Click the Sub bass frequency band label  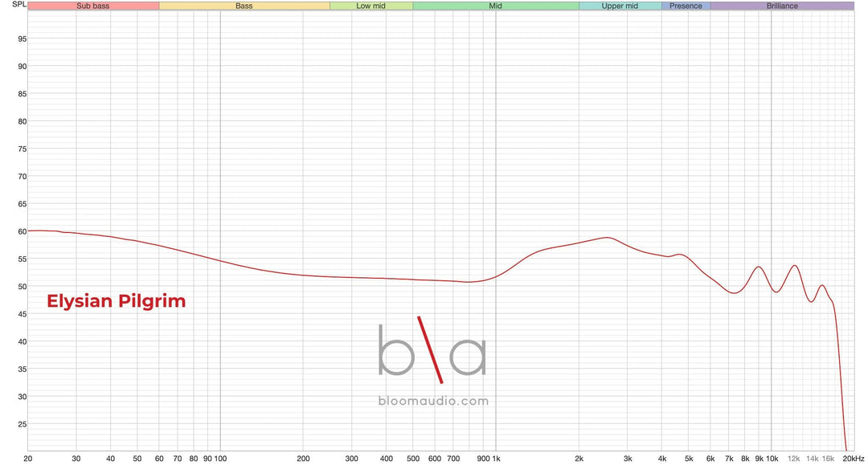click(93, 6)
